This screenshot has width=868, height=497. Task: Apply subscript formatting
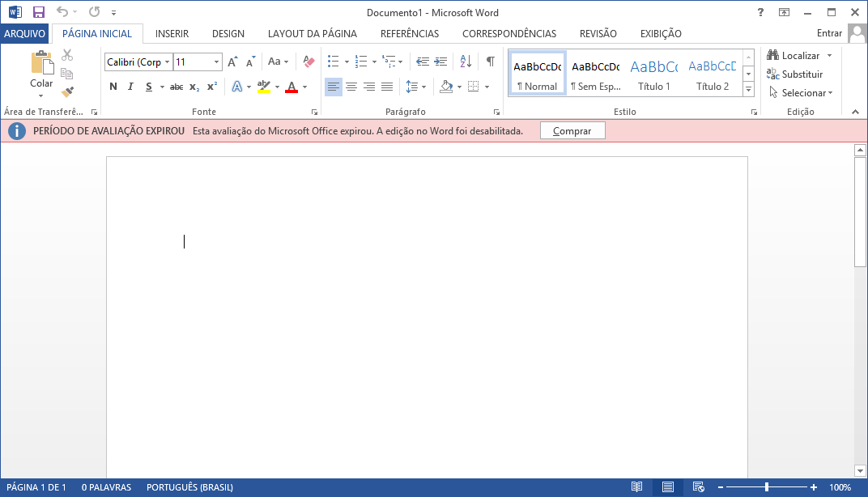pos(194,87)
